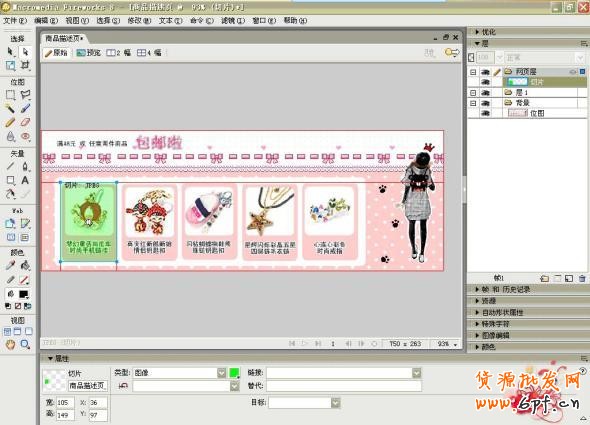This screenshot has width=590, height=425.
Task: Select the Brush tool
Action: (x=25, y=109)
